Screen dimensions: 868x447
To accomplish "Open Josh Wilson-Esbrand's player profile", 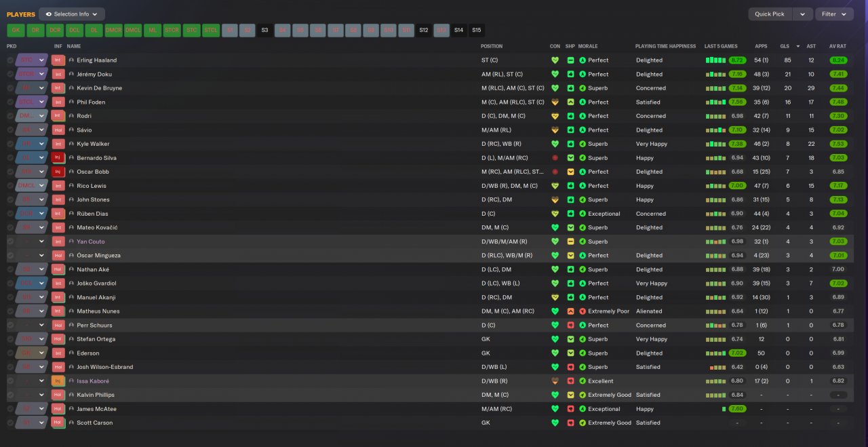I will [105, 367].
